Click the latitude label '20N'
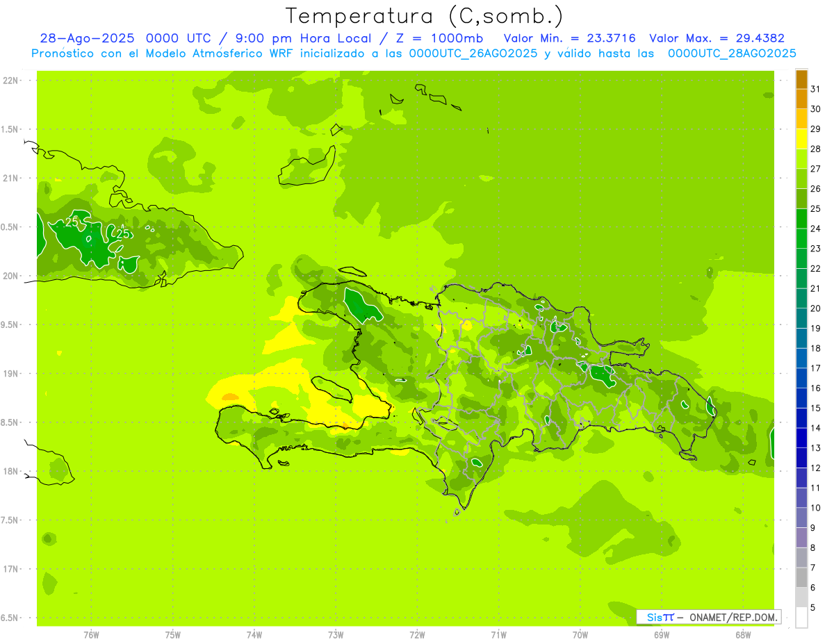 [x=12, y=276]
